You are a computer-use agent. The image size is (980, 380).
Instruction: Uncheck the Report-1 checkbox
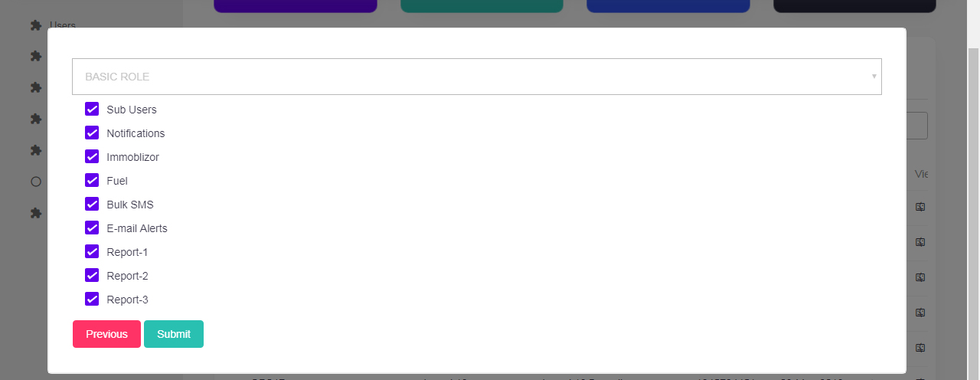[92, 251]
